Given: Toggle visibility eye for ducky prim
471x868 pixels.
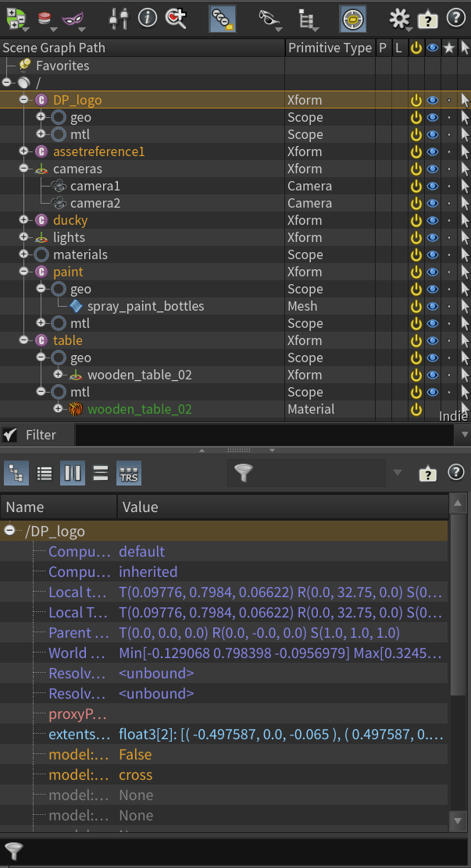Looking at the screenshot, I should (x=432, y=221).
